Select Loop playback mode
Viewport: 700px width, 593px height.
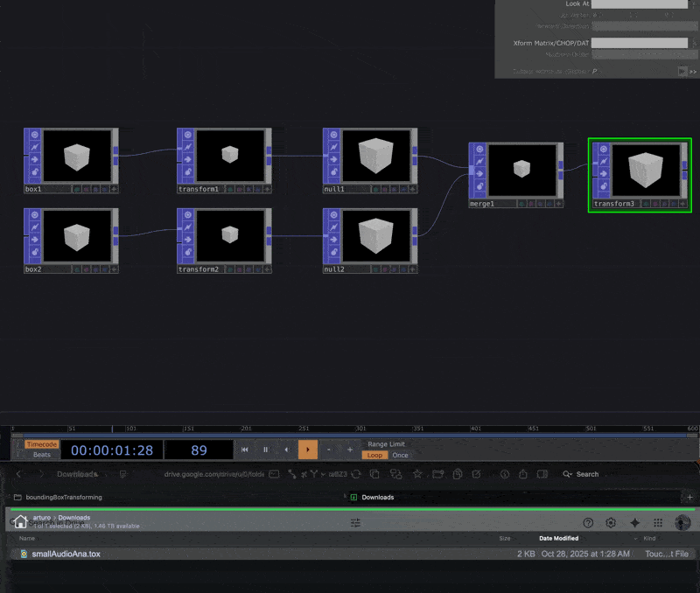(x=374, y=455)
